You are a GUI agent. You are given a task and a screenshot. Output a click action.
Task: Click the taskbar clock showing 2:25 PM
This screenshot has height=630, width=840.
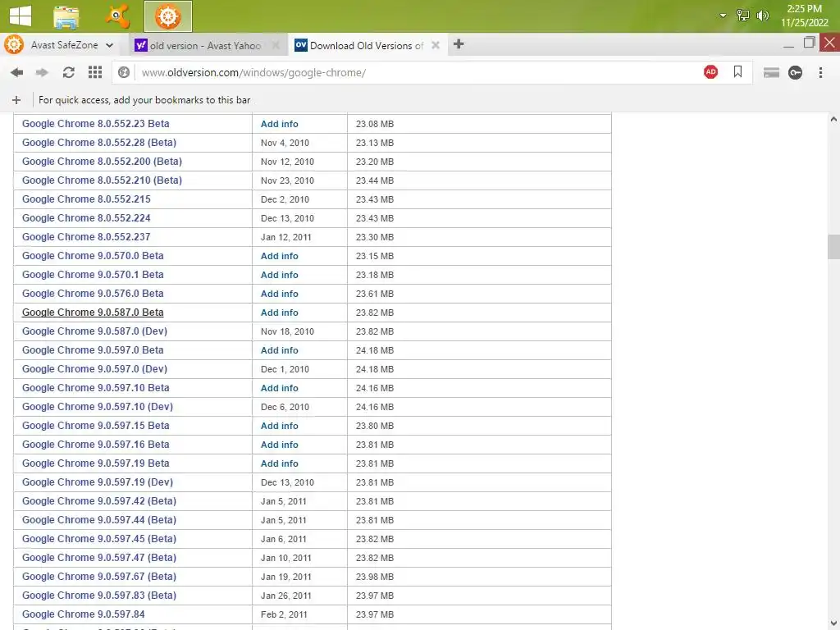[x=804, y=16]
